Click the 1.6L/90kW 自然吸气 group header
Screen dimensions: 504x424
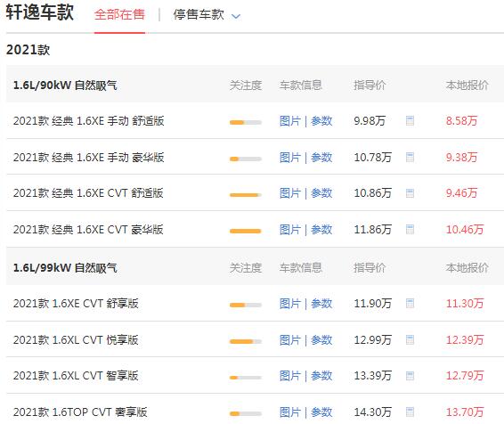click(x=65, y=86)
